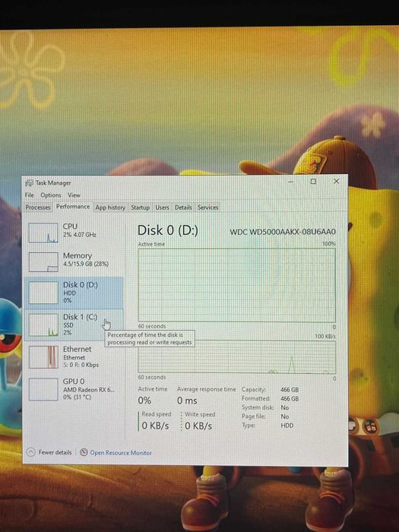Click the System disk No value
Viewport: 399px width, 532px height.
[x=285, y=407]
